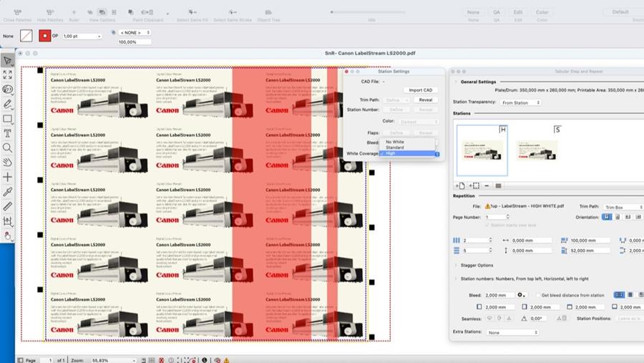644x363 pixels.
Task: Open the Color dropdown in Station Settings
Action: [418, 122]
